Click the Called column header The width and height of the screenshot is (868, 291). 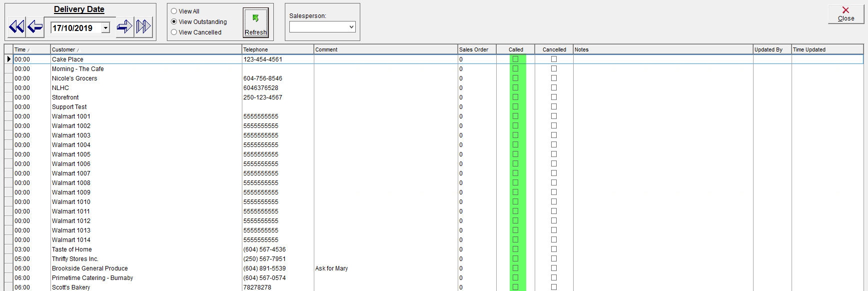(x=516, y=49)
